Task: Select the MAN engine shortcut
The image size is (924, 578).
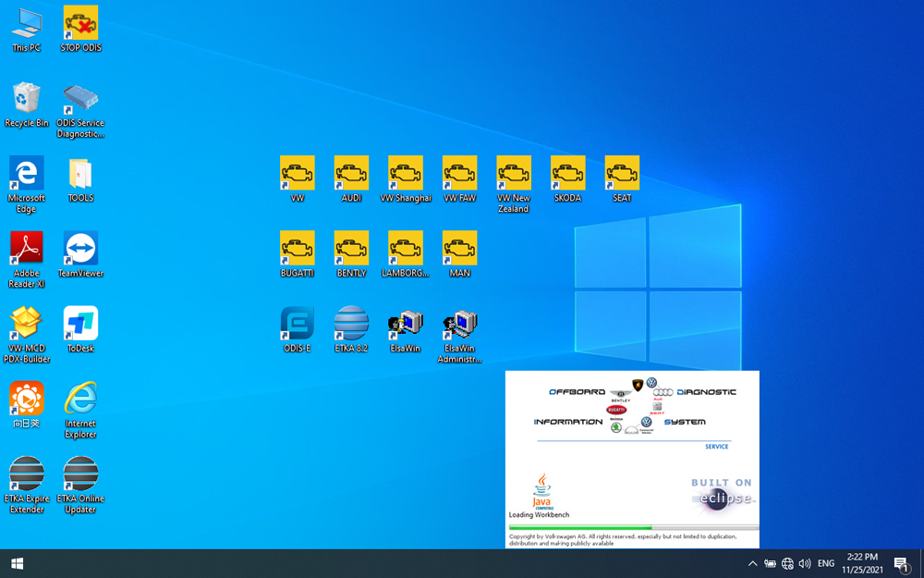Action: pyautogui.click(x=459, y=255)
